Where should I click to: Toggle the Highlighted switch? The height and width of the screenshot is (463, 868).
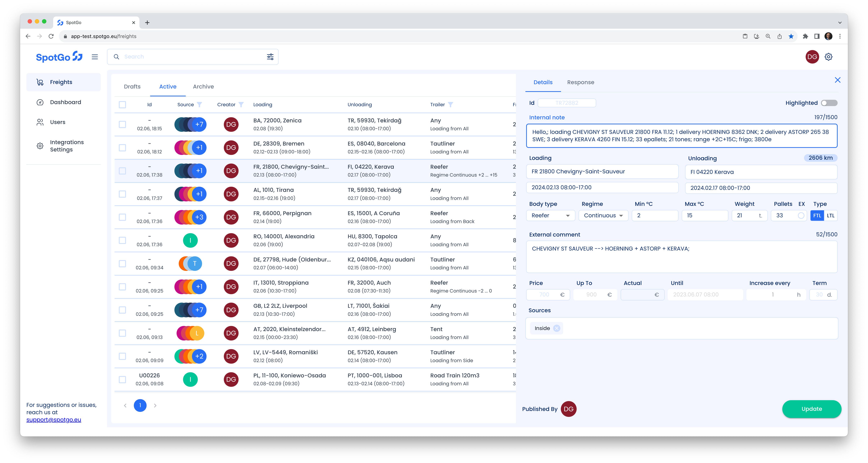click(829, 103)
